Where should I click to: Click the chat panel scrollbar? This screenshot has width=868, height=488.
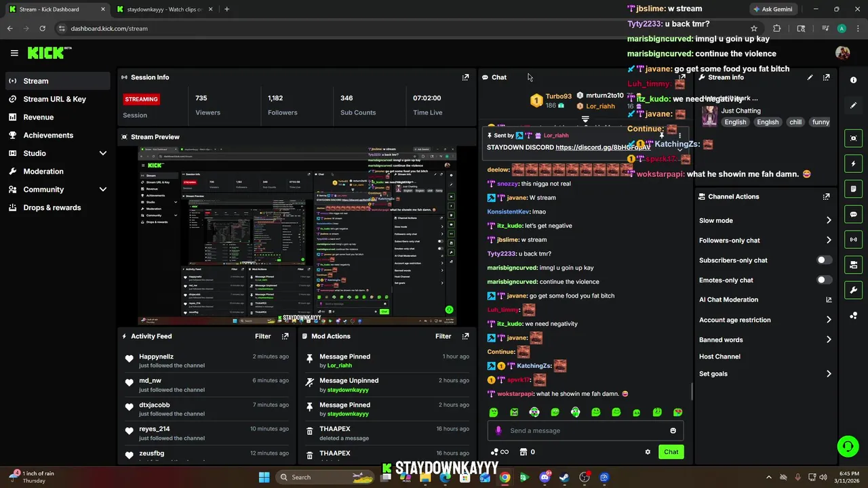[x=692, y=392]
